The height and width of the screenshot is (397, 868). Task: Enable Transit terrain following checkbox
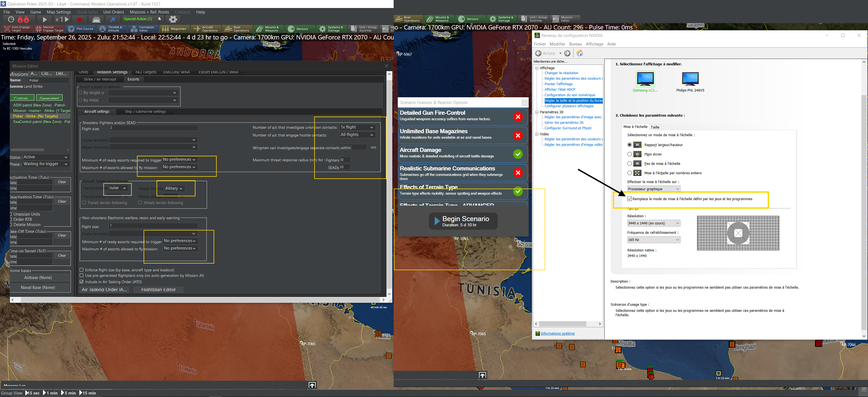point(84,203)
